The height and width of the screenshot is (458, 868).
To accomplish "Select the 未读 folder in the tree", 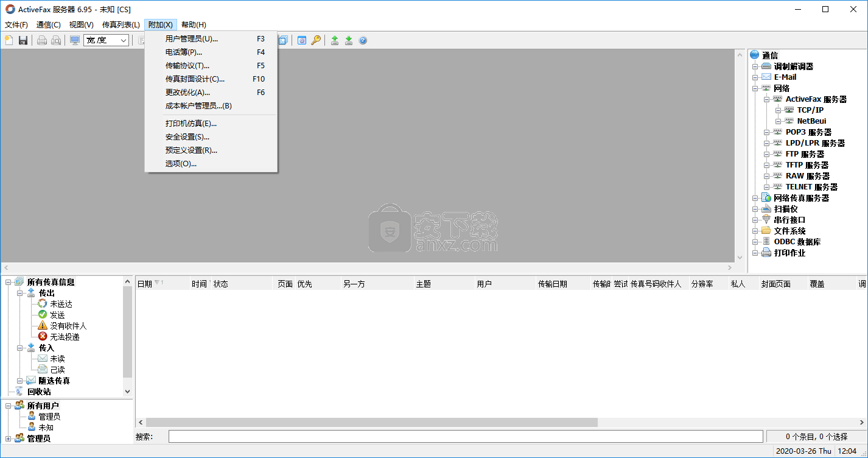I will (57, 359).
